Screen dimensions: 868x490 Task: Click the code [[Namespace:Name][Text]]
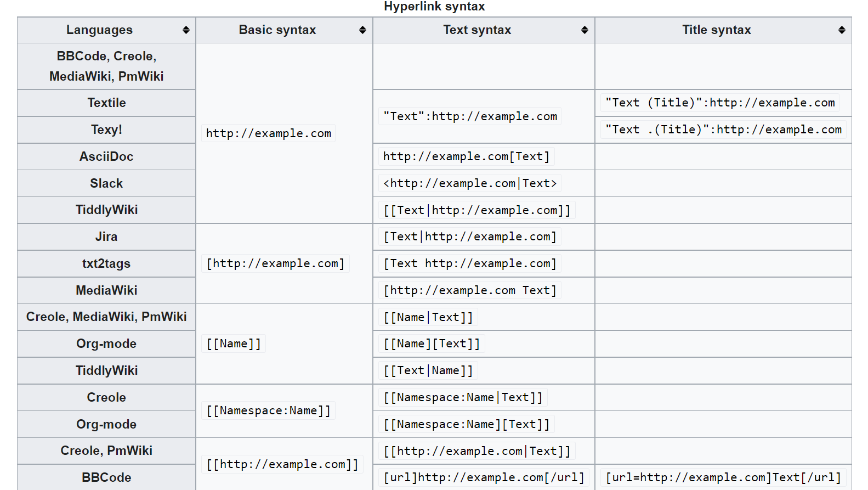[467, 424]
